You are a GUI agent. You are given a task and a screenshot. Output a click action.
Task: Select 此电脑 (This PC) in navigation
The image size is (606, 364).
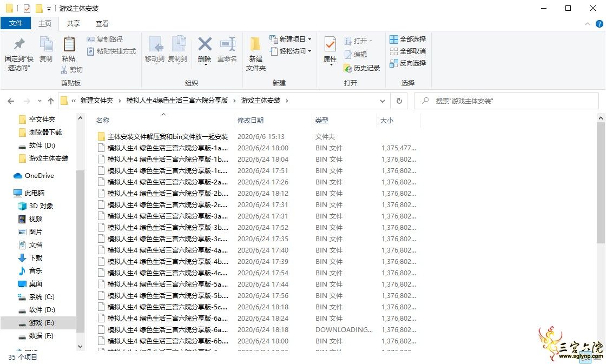(29, 193)
